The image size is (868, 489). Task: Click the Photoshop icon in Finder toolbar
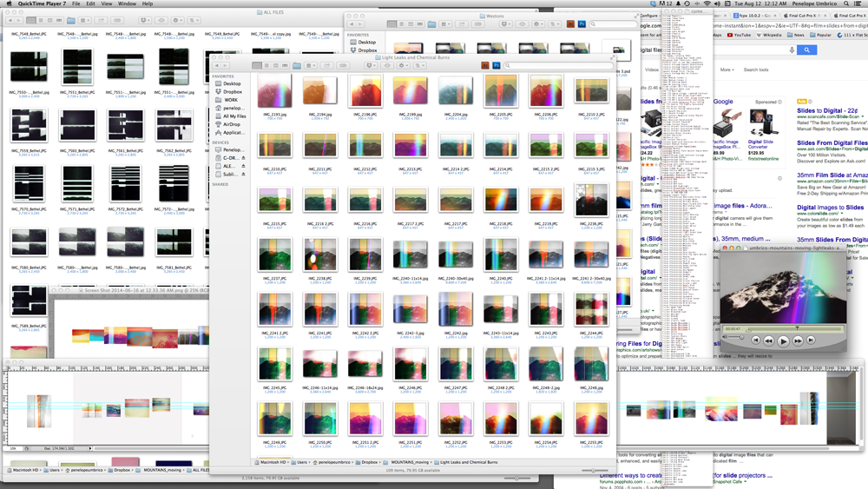pyautogui.click(x=496, y=65)
